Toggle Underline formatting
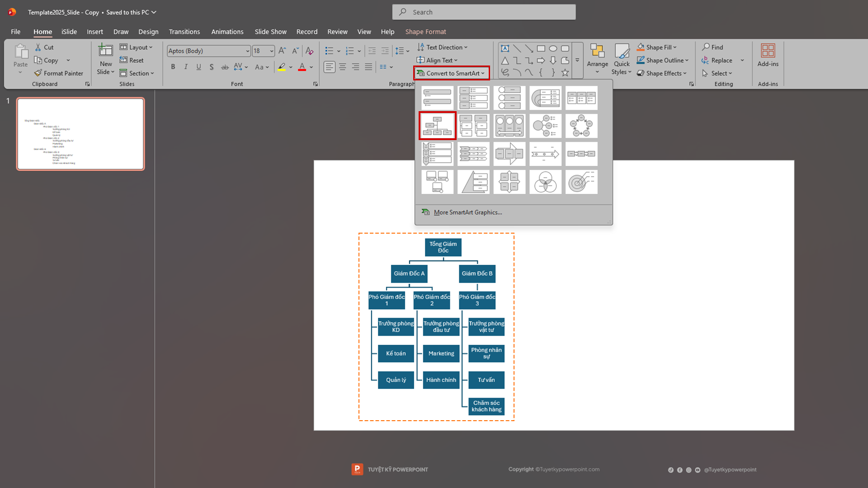868x488 pixels. (x=198, y=67)
